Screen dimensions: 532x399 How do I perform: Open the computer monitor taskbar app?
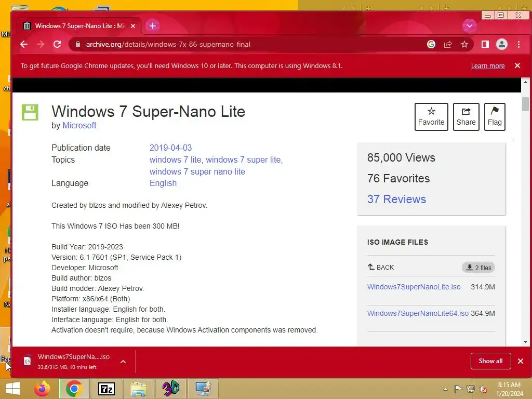203,389
